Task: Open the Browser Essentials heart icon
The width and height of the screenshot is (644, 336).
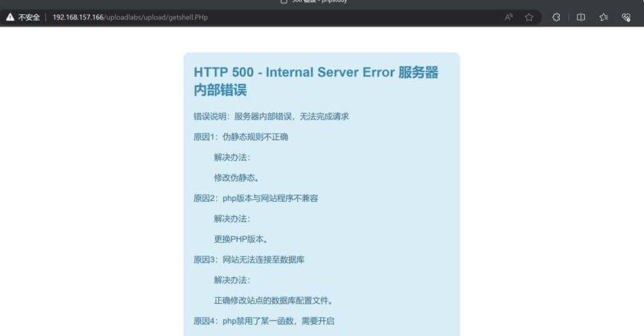Action: [x=626, y=17]
